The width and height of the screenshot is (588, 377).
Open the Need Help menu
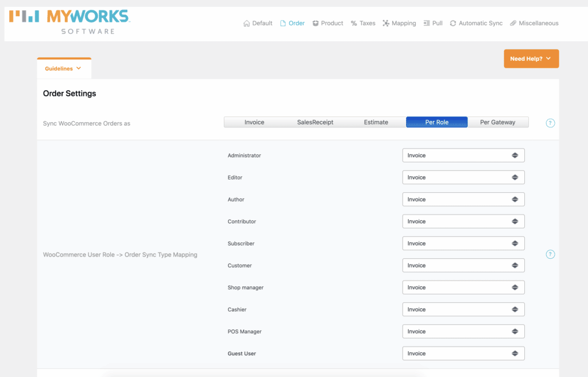coord(531,58)
